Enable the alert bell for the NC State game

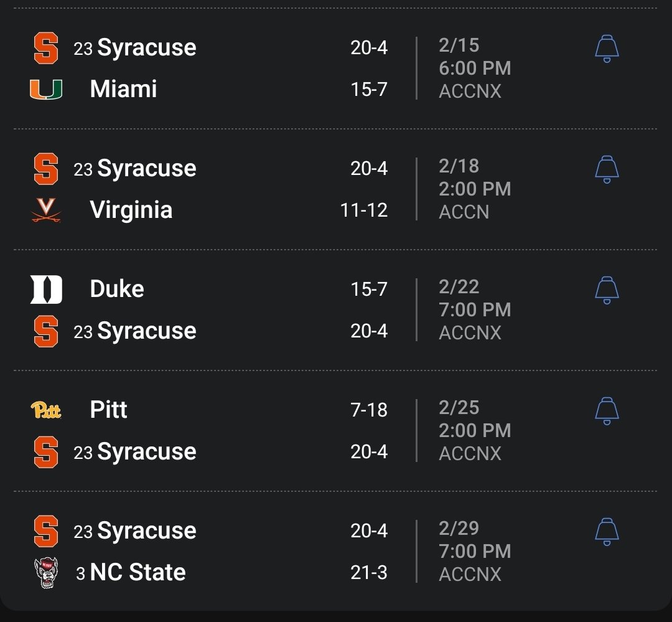607,530
